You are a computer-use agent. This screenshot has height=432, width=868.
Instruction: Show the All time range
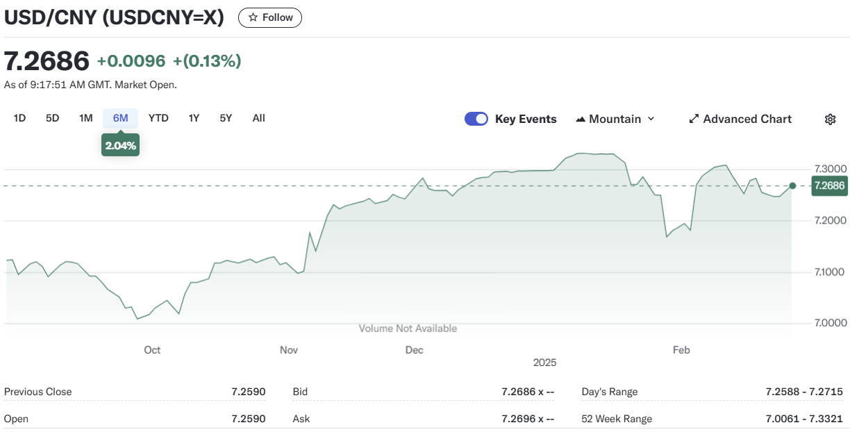(x=258, y=118)
